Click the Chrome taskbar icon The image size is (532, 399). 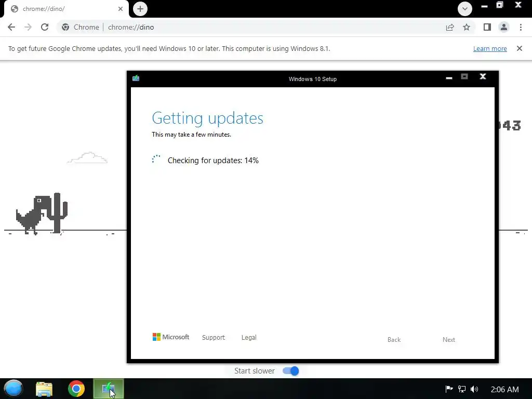[76, 389]
